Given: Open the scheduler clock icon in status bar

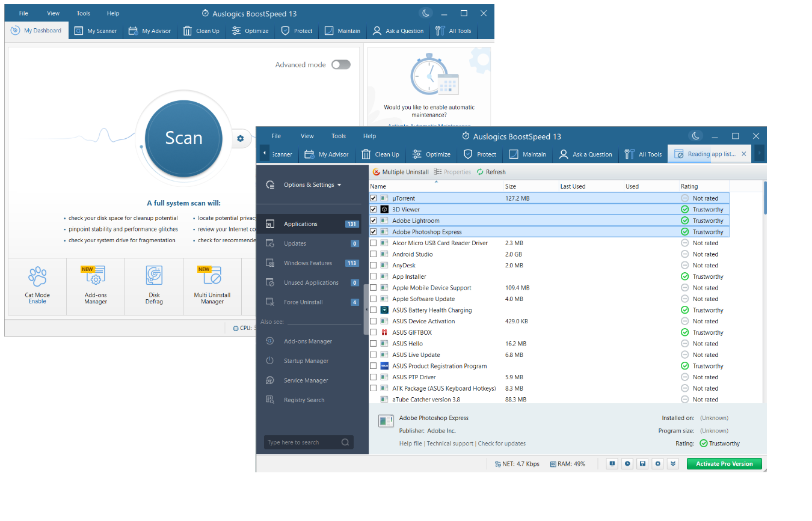Looking at the screenshot, I should click(627, 464).
